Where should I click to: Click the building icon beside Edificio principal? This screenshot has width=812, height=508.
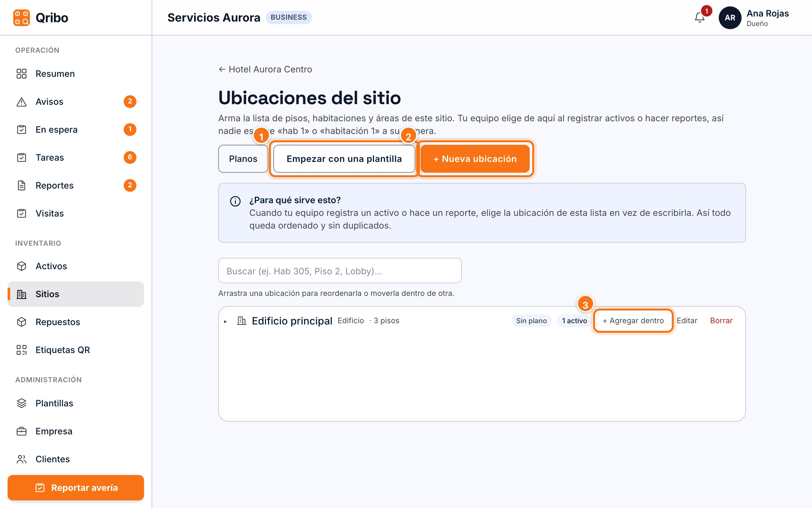pos(242,321)
